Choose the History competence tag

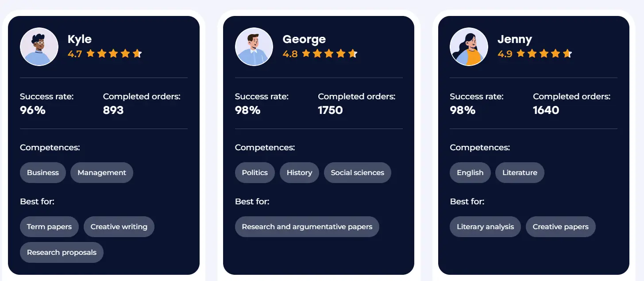(x=299, y=173)
